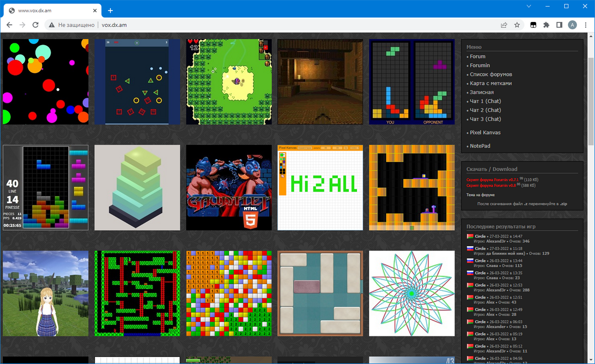Screen dimensions: 595x364
Task: Open the Gauntlet HTML5 game thumbnail
Action: 229,188
